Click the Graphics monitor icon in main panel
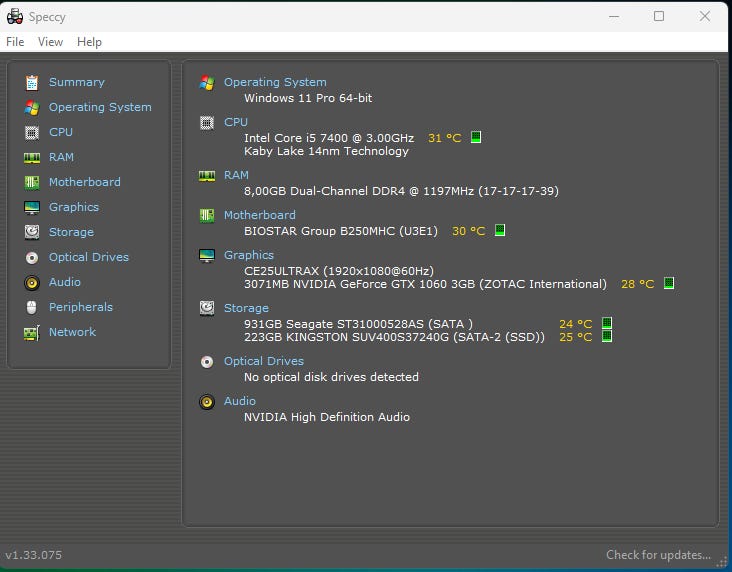The height and width of the screenshot is (572, 732). [x=207, y=255]
